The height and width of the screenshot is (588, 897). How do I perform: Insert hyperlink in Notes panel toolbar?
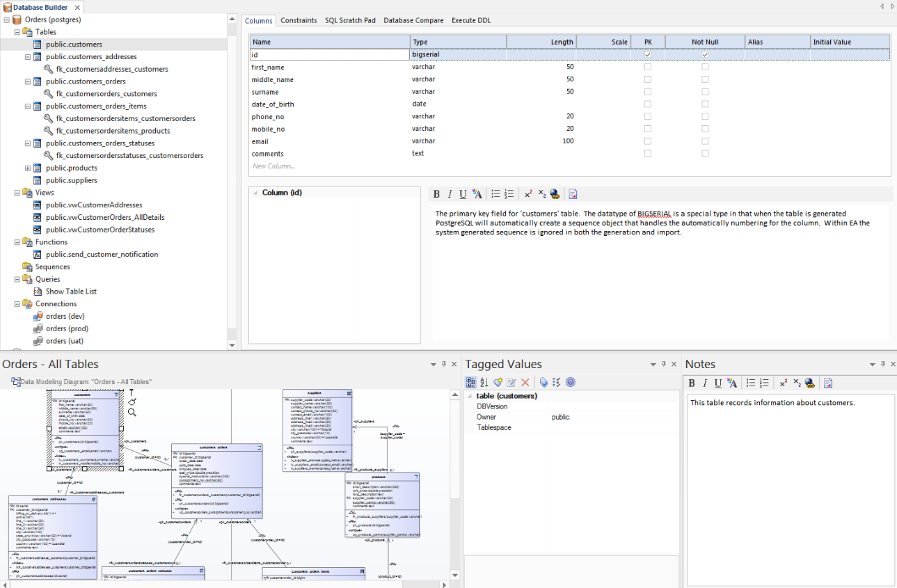[x=810, y=383]
